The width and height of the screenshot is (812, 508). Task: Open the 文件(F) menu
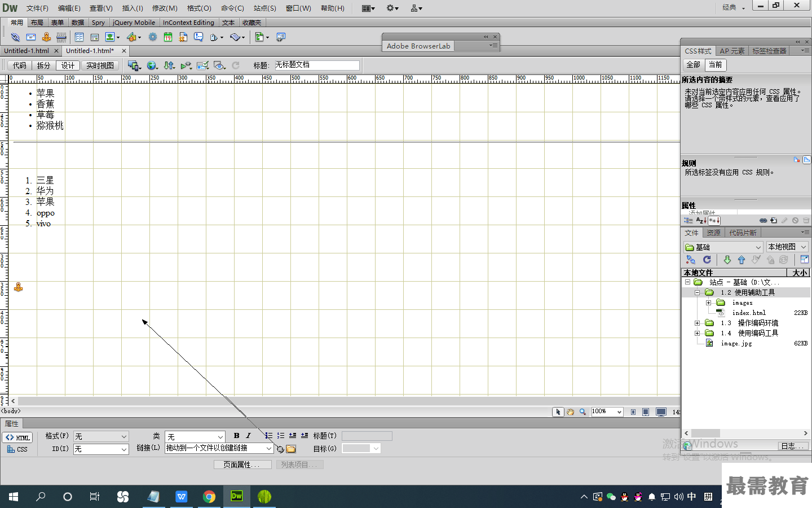[x=37, y=8]
